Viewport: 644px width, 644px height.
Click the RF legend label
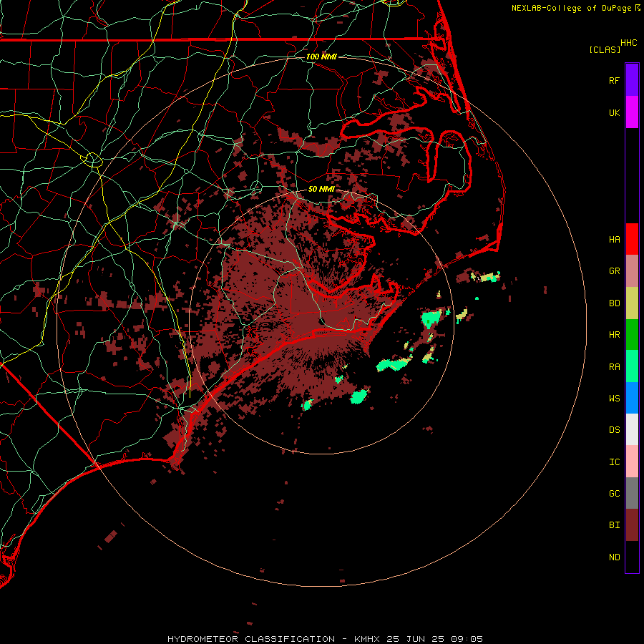point(615,80)
